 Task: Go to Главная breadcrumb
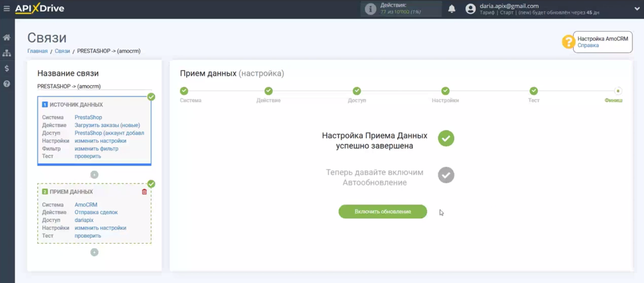(37, 51)
